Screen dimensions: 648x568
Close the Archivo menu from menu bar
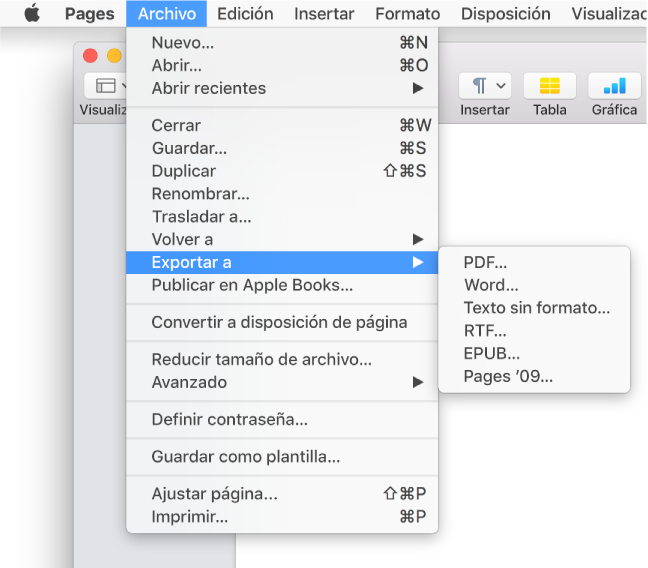coord(167,14)
